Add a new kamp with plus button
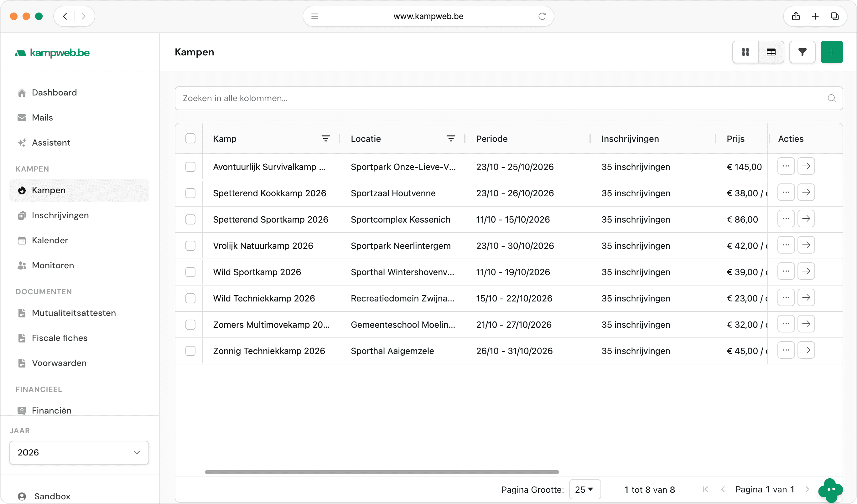Viewport: 857px width, 504px height. [832, 52]
